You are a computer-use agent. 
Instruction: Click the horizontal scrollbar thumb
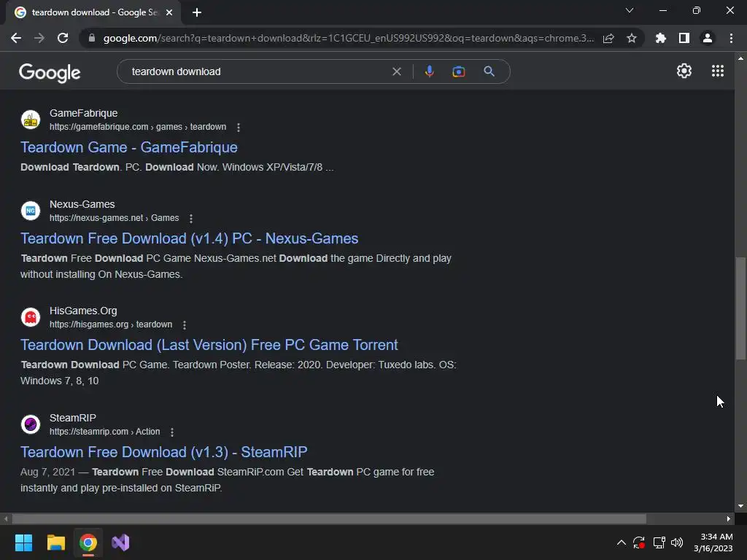click(x=329, y=518)
